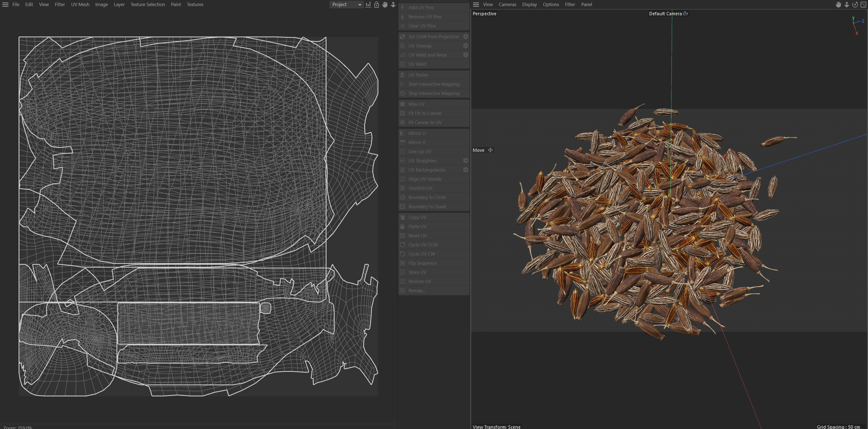Open the UV Unwrap settings gear
Image resolution: width=868 pixels, height=429 pixels.
pyautogui.click(x=465, y=46)
